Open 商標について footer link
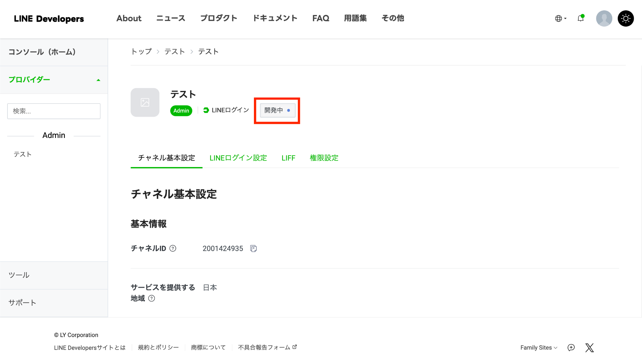 208,348
